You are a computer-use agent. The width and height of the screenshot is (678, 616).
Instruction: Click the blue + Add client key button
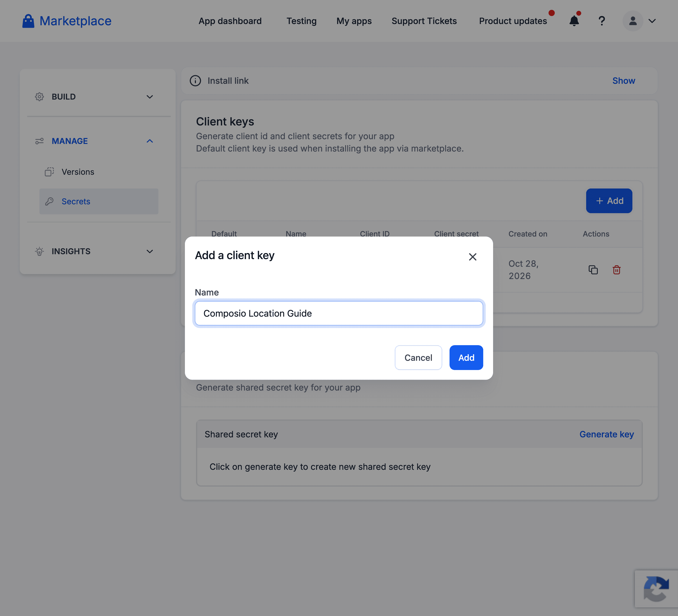tap(609, 201)
